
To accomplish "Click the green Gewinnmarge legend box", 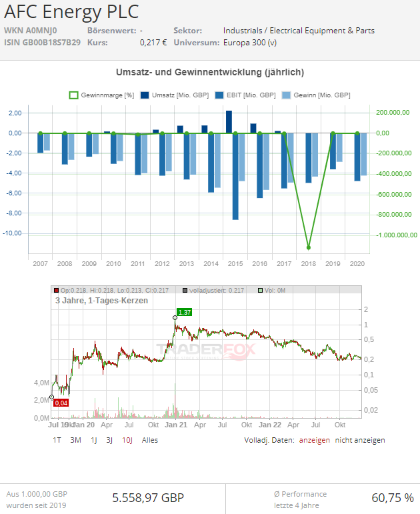I will coord(73,95).
